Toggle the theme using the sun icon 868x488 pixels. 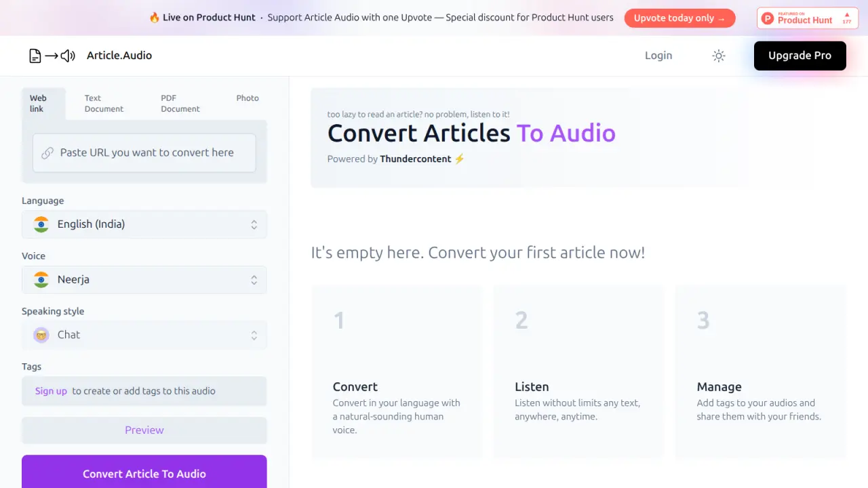[x=719, y=56]
